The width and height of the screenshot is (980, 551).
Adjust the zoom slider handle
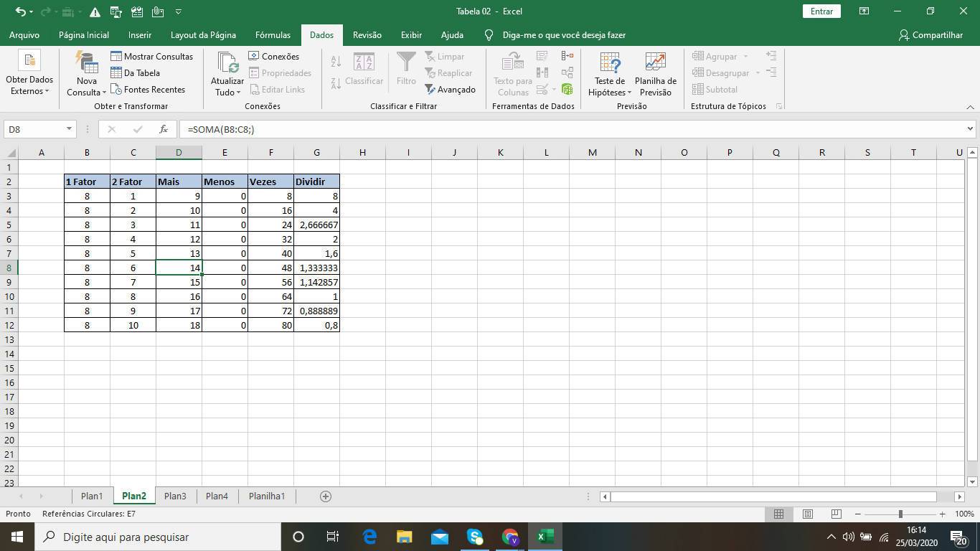point(900,514)
